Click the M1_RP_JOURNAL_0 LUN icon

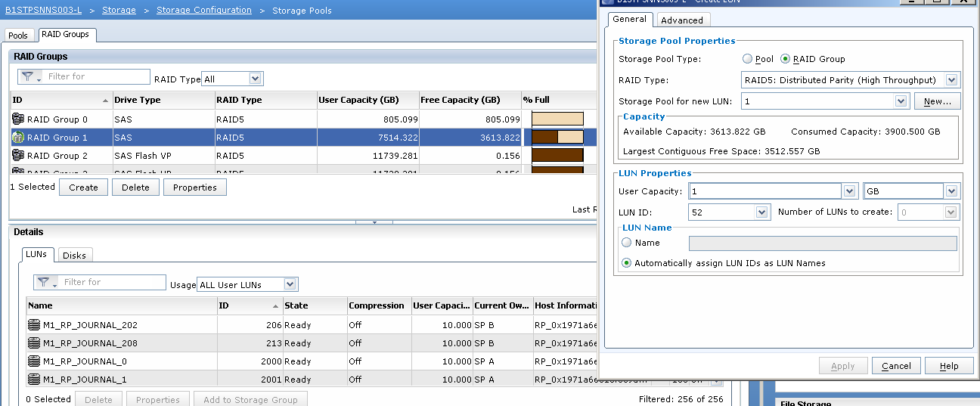click(34, 361)
